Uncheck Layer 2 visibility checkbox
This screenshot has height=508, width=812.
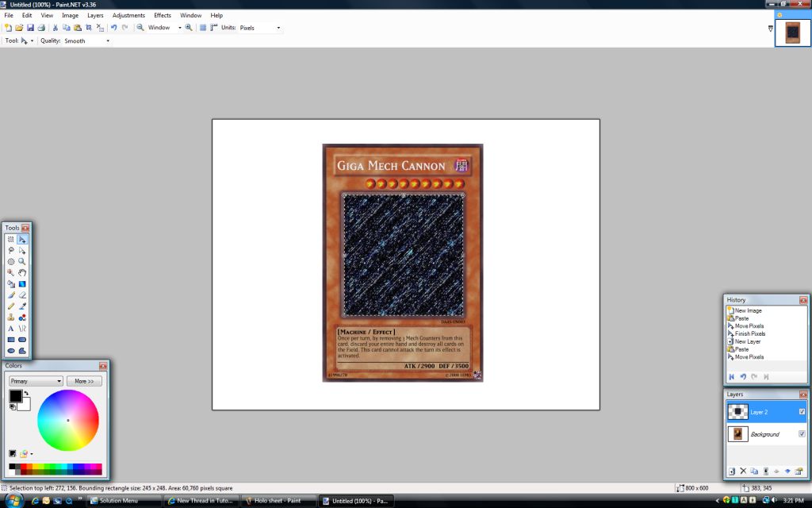(x=802, y=411)
